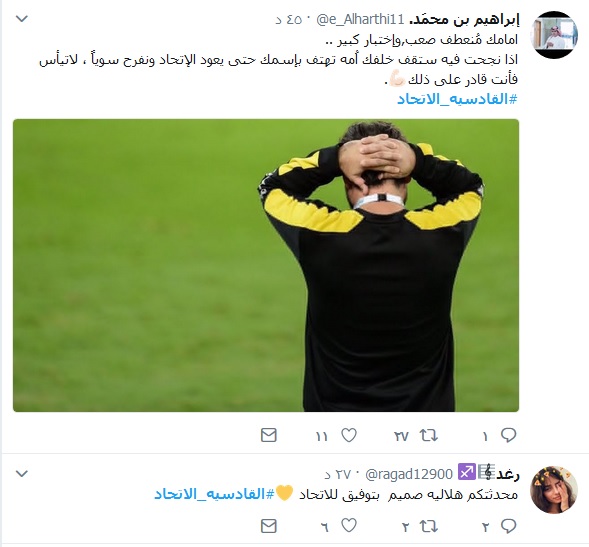View the photo of the player holding his head
Screen dimensions: 589x547
(266, 265)
